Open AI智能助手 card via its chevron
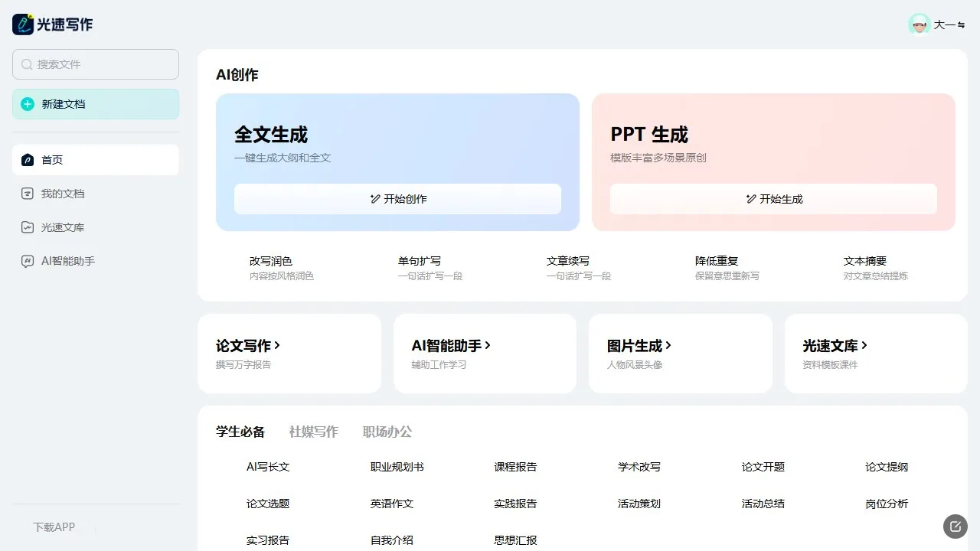Screen dimensions: 980x551 click(x=488, y=346)
